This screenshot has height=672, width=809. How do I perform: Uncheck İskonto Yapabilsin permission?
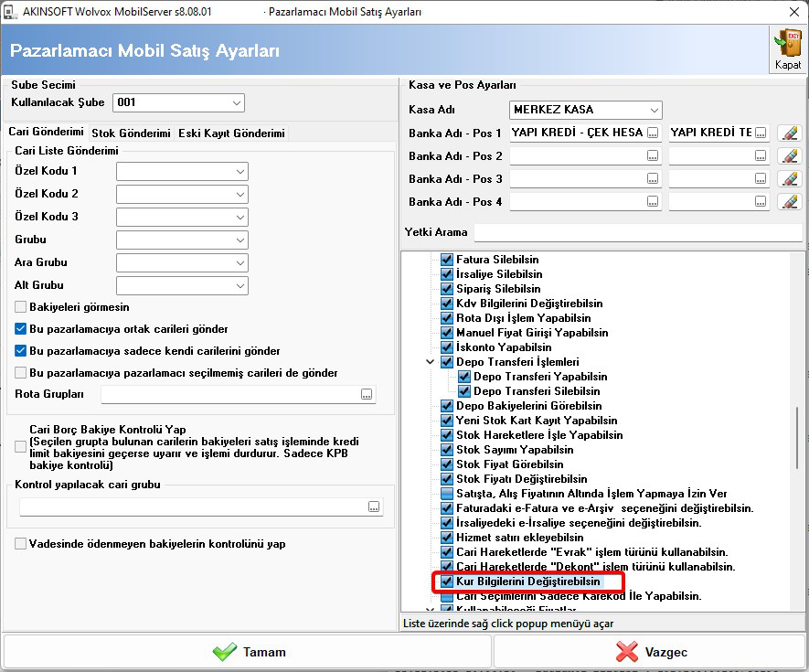tap(447, 347)
